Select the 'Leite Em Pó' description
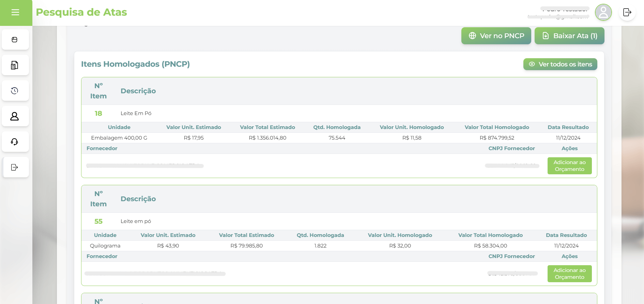644x304 pixels. coord(136,113)
